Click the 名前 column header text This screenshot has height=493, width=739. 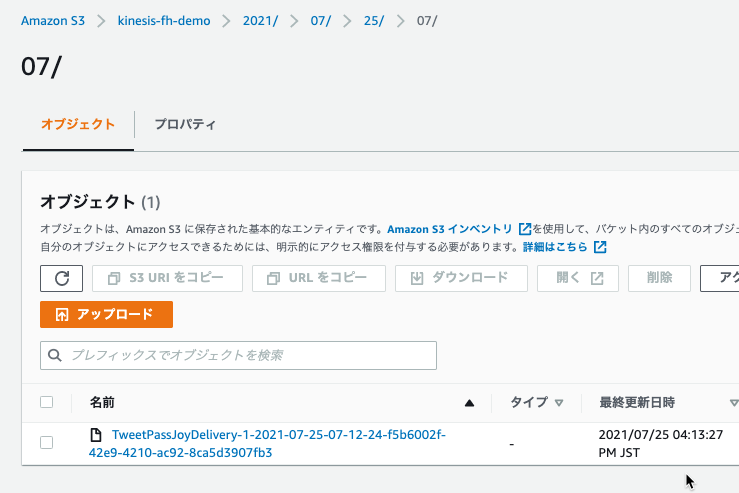click(102, 403)
